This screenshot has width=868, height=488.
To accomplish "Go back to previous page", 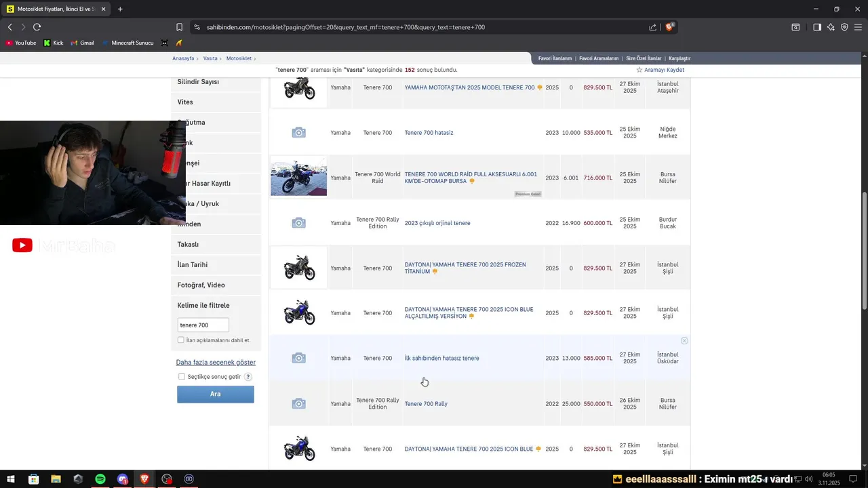I will [10, 27].
